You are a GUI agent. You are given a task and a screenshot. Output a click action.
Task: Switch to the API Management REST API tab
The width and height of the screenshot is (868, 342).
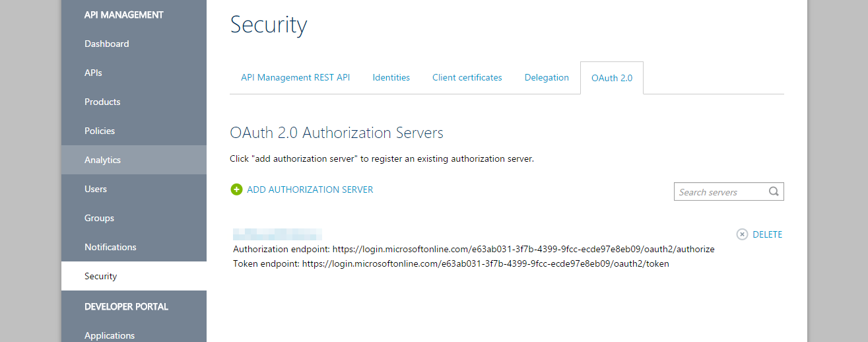coord(295,77)
